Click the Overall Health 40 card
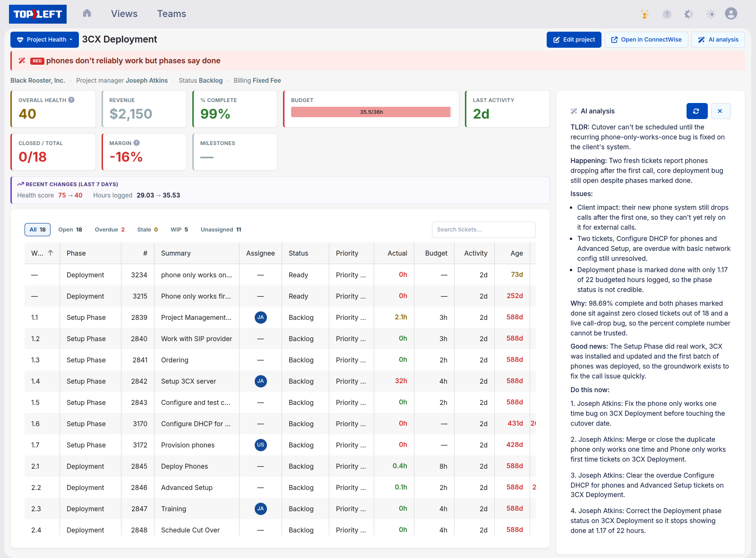Screen dimensions: 756x558 tap(53, 109)
